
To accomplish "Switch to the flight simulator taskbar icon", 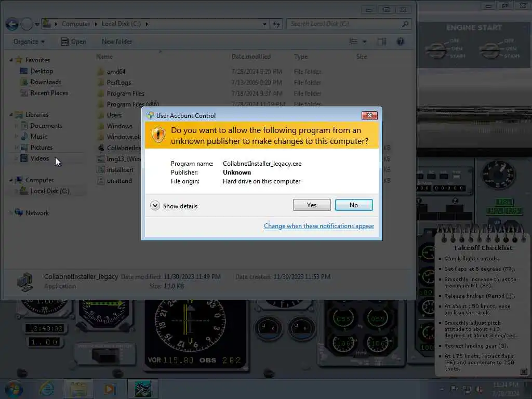I will tap(143, 389).
